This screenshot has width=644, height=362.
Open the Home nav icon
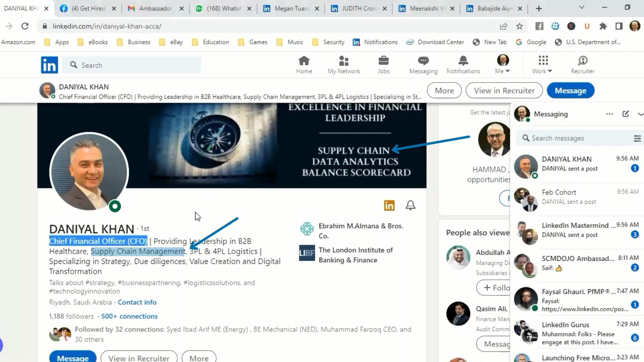304,65
